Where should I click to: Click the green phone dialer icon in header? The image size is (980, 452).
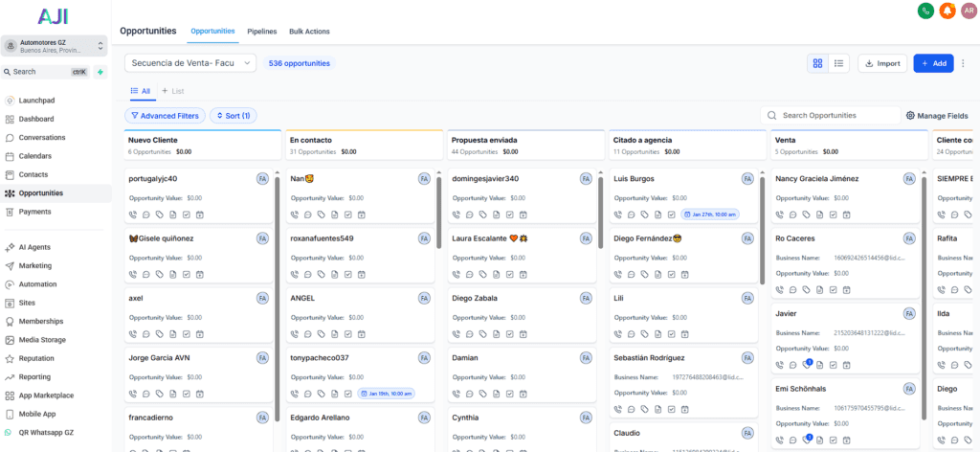[925, 11]
